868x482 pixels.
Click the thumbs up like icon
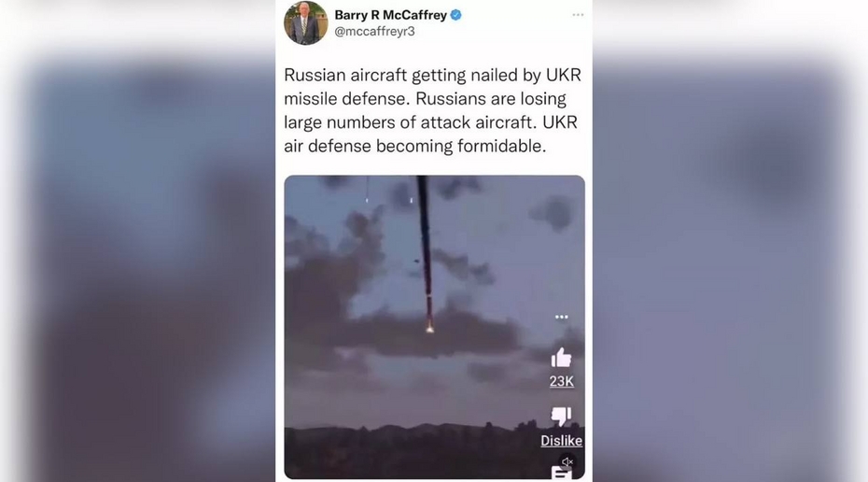561,358
